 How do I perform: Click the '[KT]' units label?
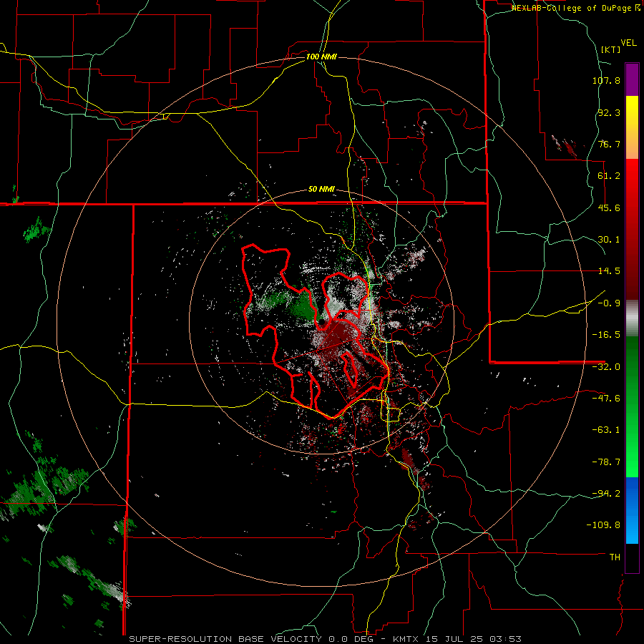tap(611, 49)
